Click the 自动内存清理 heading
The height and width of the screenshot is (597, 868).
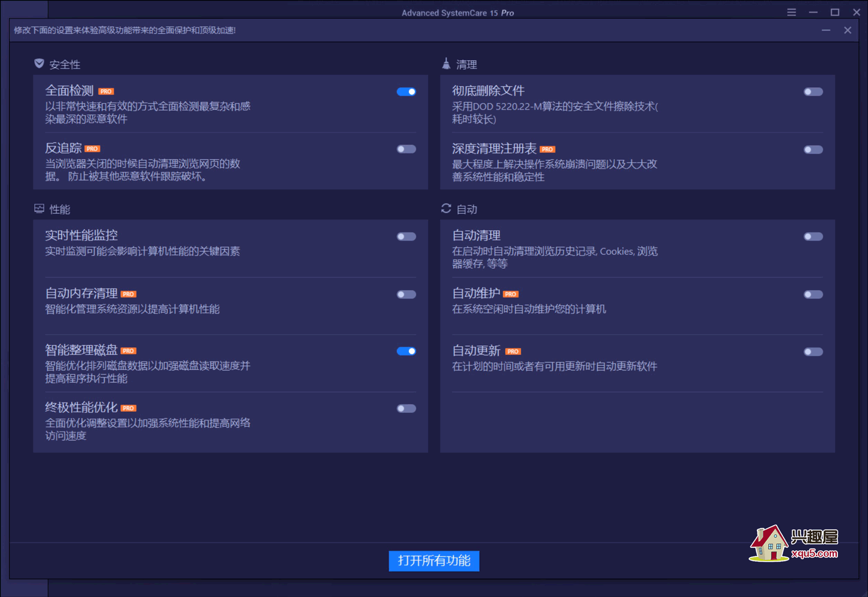click(82, 294)
